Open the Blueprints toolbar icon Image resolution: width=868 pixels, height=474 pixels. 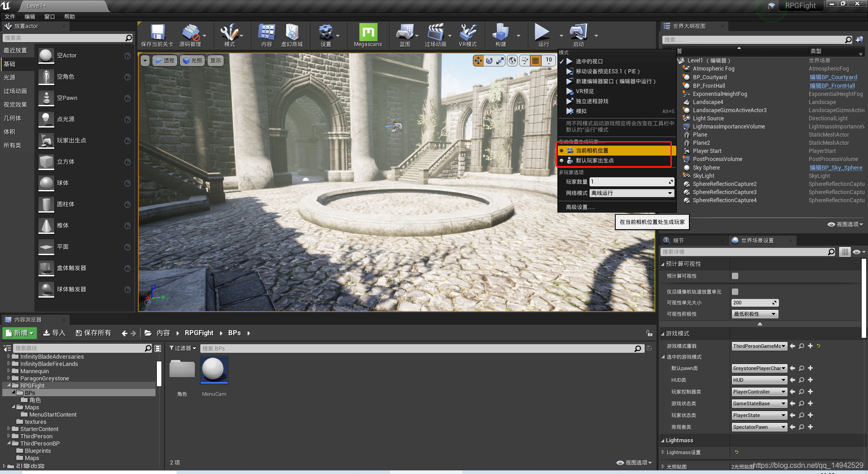[x=405, y=35]
